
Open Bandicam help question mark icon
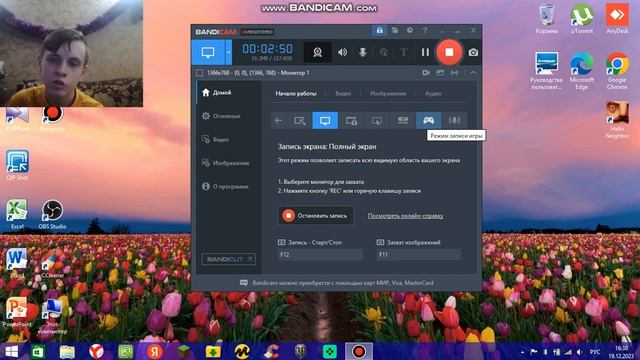(425, 31)
